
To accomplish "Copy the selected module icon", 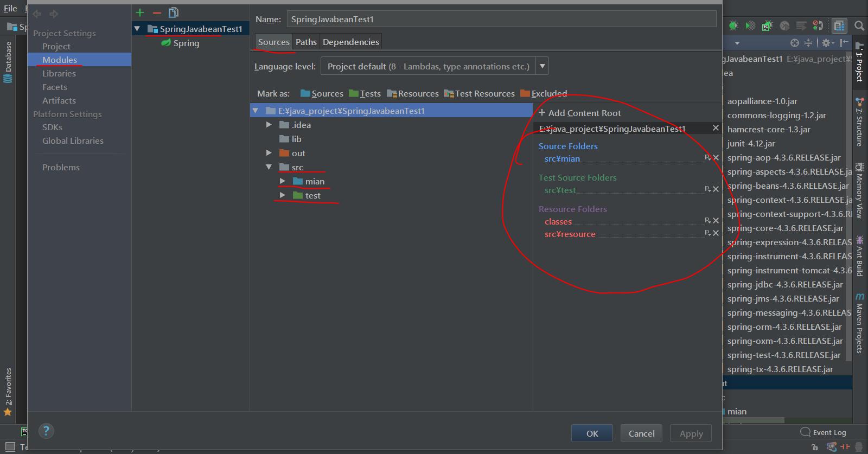I will pyautogui.click(x=174, y=12).
